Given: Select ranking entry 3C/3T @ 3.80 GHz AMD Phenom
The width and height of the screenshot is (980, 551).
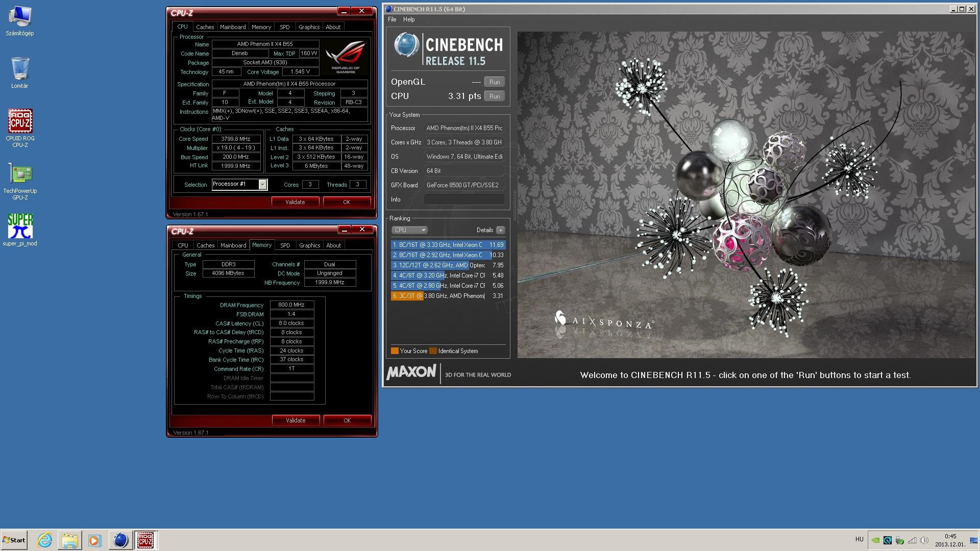Looking at the screenshot, I should pyautogui.click(x=448, y=296).
